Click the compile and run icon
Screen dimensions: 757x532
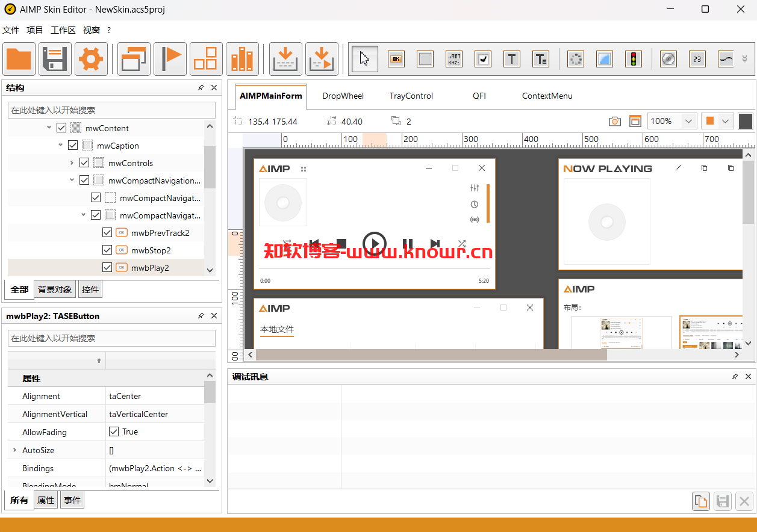322,59
